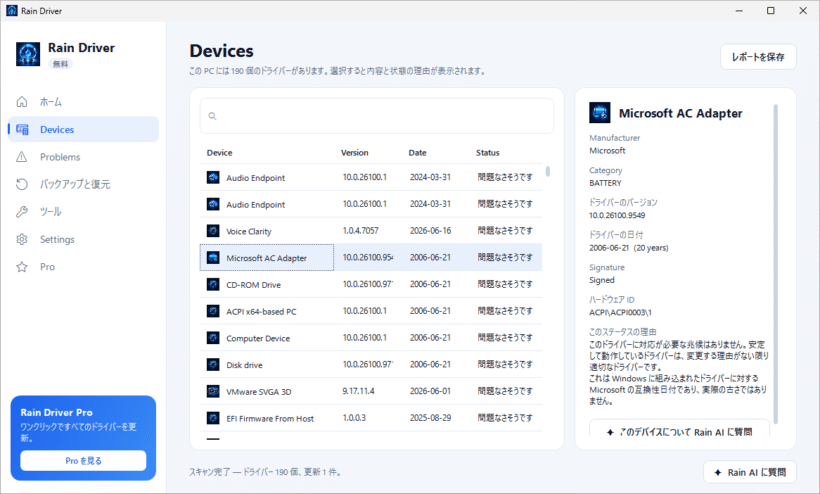Click the VMware SVGA 3D device icon

pos(213,391)
